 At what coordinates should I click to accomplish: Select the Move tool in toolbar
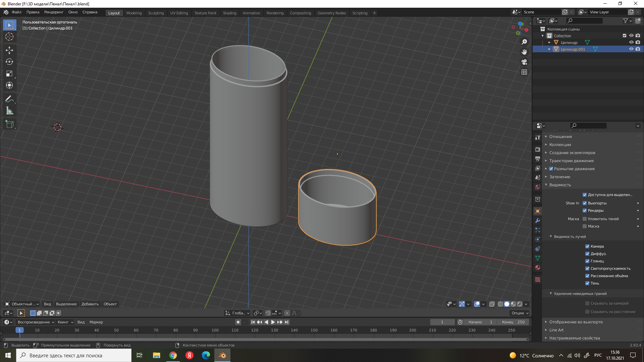coord(9,50)
